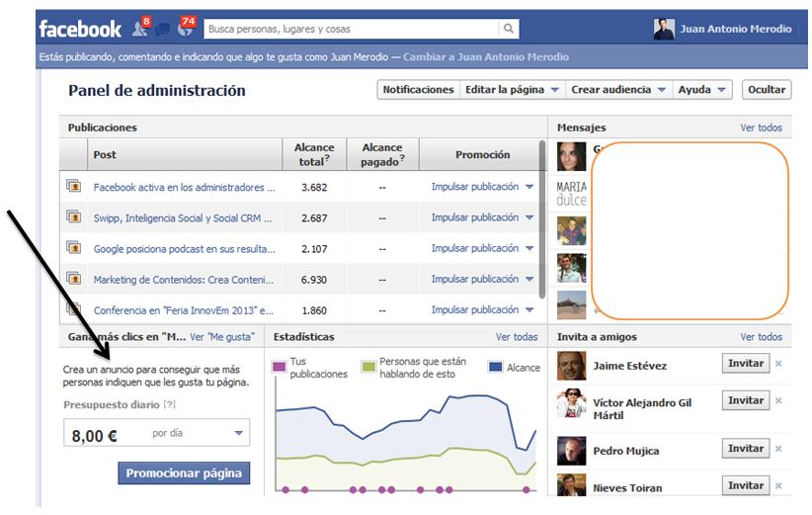This screenshot has width=812, height=515.
Task: Click post icon beside Google posiciona row
Action: pos(73,247)
